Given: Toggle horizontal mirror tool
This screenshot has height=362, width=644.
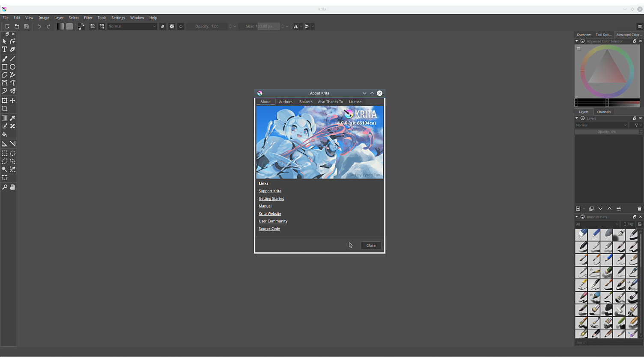Looking at the screenshot, I should click(x=296, y=27).
